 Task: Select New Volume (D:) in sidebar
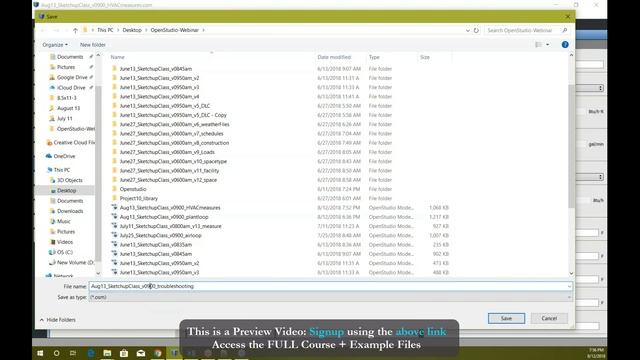pos(75,262)
